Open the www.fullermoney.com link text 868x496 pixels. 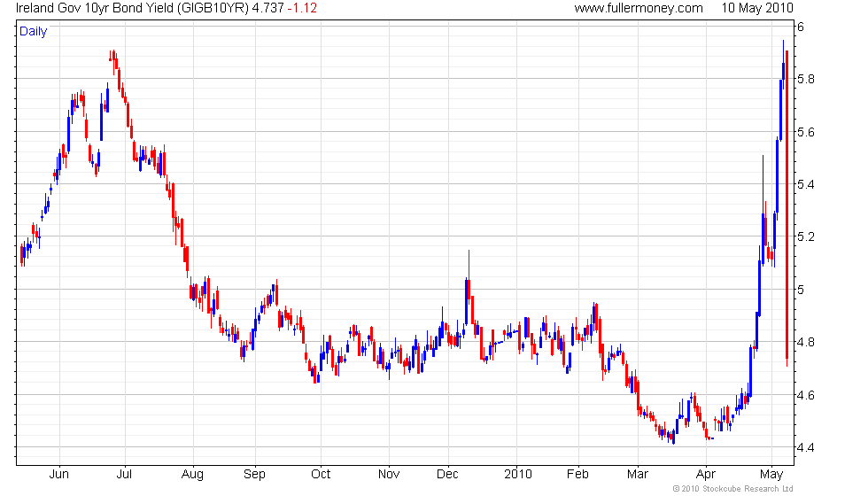click(x=639, y=8)
